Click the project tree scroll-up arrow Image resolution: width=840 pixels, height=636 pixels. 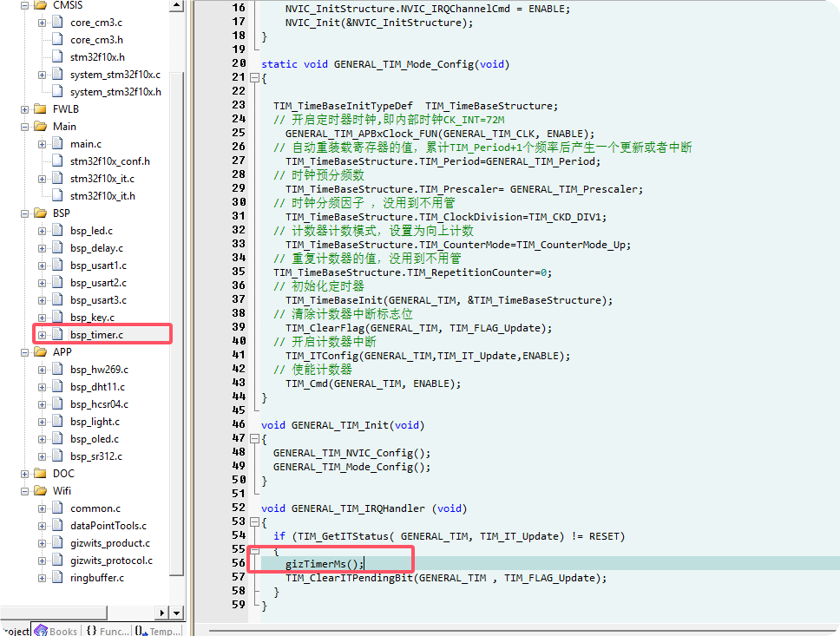[178, 6]
